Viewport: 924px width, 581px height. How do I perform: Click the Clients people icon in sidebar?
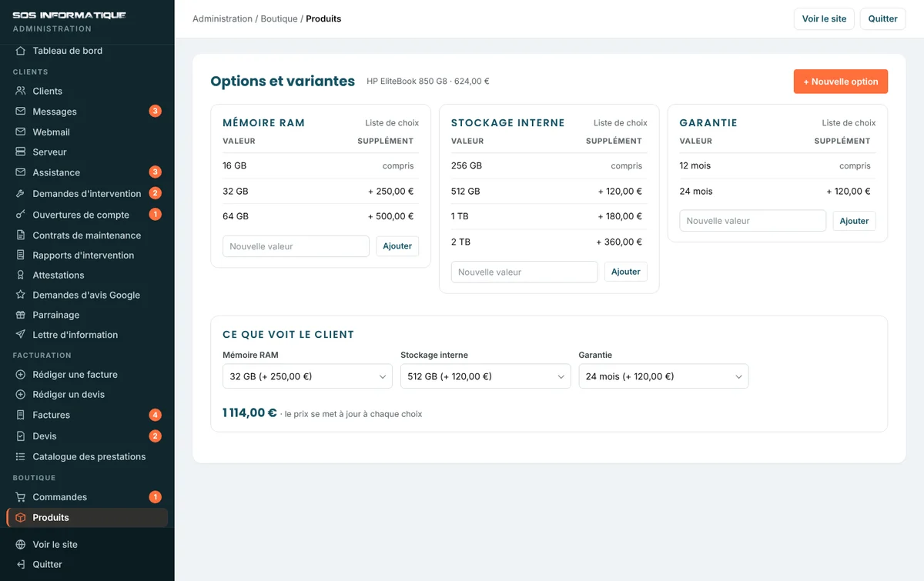(21, 91)
